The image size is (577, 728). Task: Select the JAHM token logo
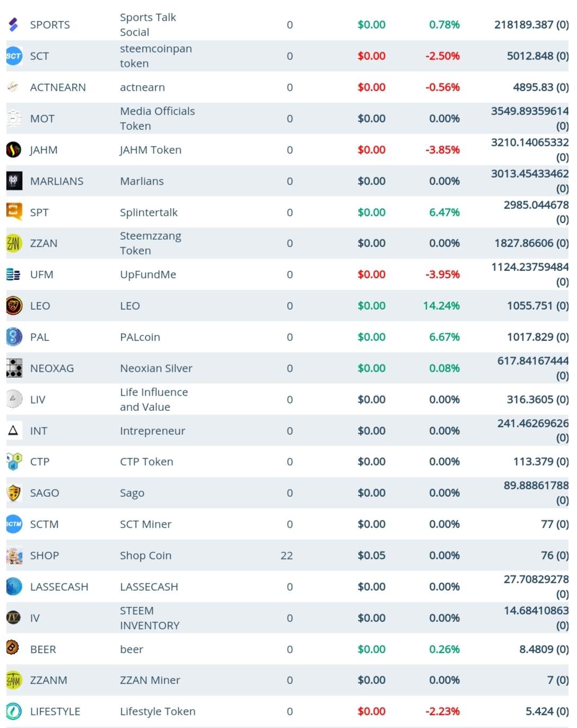tap(14, 150)
